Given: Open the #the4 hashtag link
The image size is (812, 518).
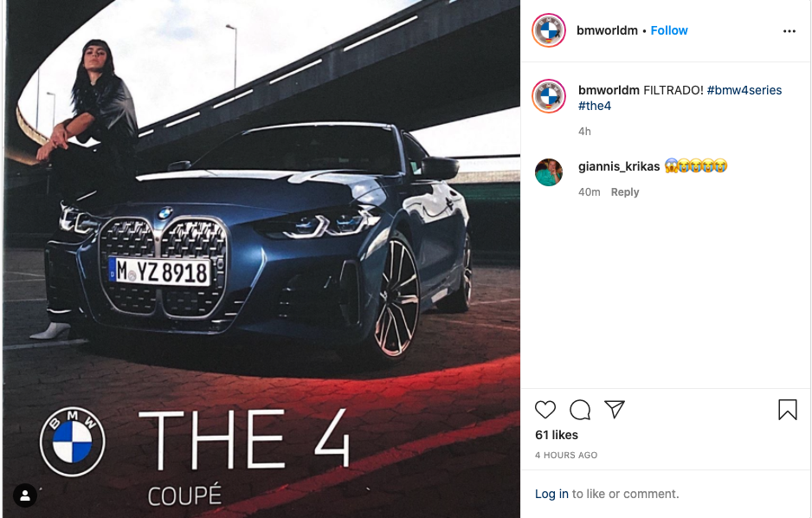Looking at the screenshot, I should (595, 106).
